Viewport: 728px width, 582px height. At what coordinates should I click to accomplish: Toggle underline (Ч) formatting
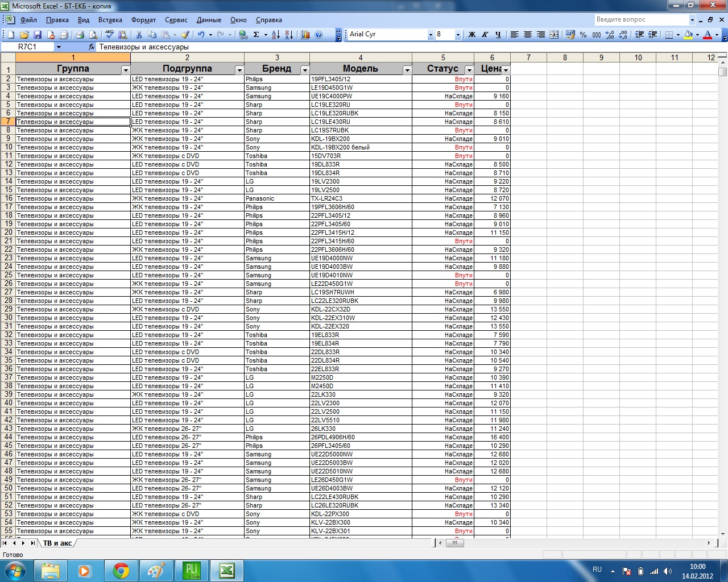tap(498, 35)
